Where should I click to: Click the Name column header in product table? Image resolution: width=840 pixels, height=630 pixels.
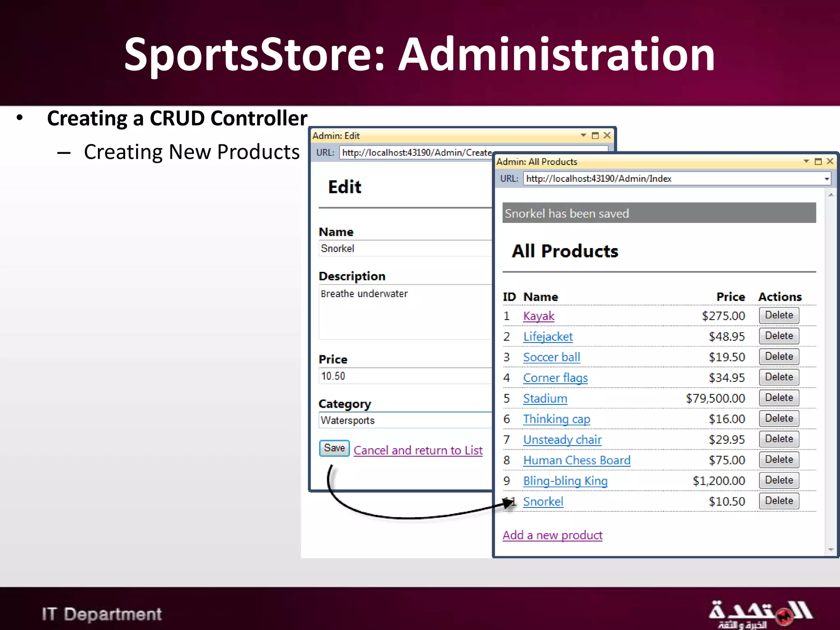coord(541,297)
